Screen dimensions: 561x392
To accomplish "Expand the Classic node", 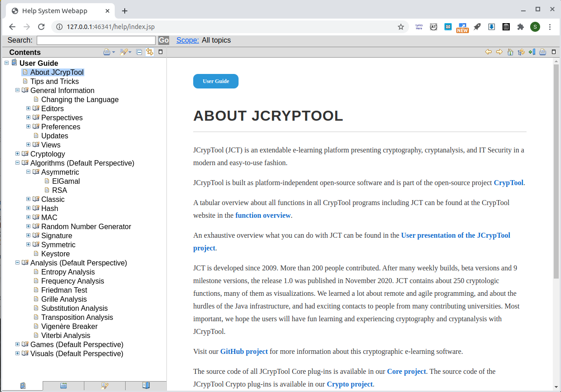I will point(29,199).
